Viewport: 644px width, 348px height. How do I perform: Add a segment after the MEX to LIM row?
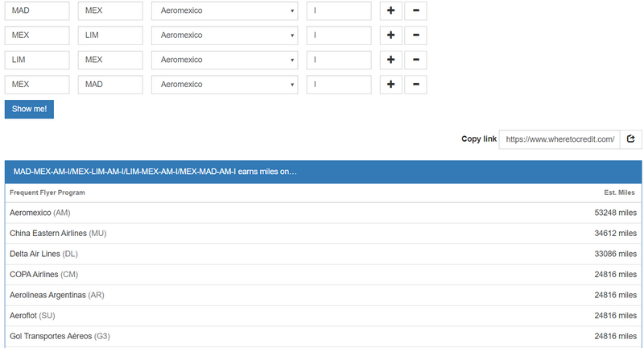coord(391,35)
